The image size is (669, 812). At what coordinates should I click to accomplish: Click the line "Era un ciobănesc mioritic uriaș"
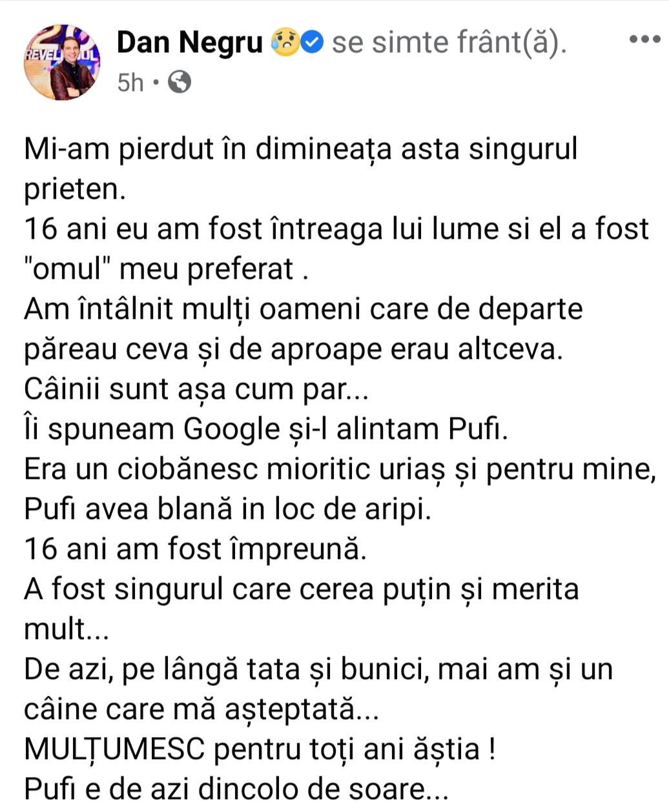click(340, 470)
